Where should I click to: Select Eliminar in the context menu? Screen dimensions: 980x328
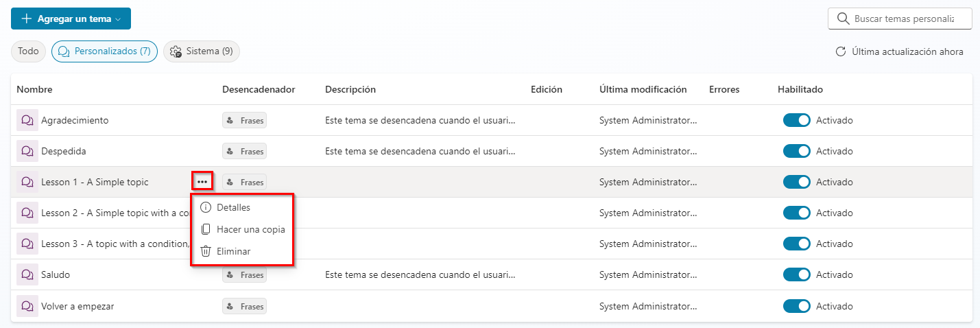233,251
